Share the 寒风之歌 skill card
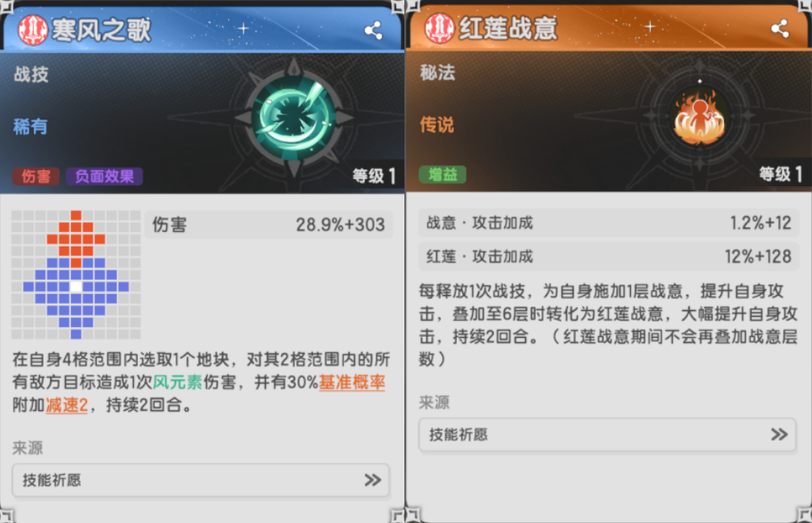The image size is (812, 523). [x=374, y=31]
